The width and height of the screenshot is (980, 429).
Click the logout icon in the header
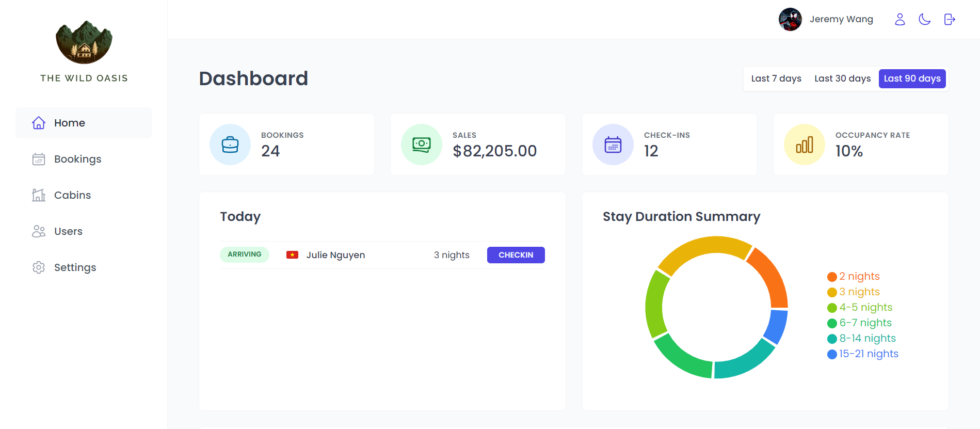pos(950,19)
